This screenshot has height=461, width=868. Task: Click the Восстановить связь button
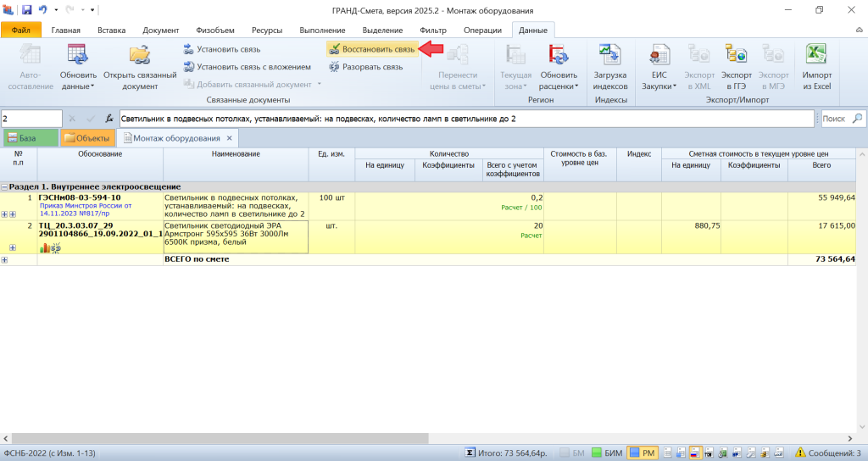click(371, 50)
